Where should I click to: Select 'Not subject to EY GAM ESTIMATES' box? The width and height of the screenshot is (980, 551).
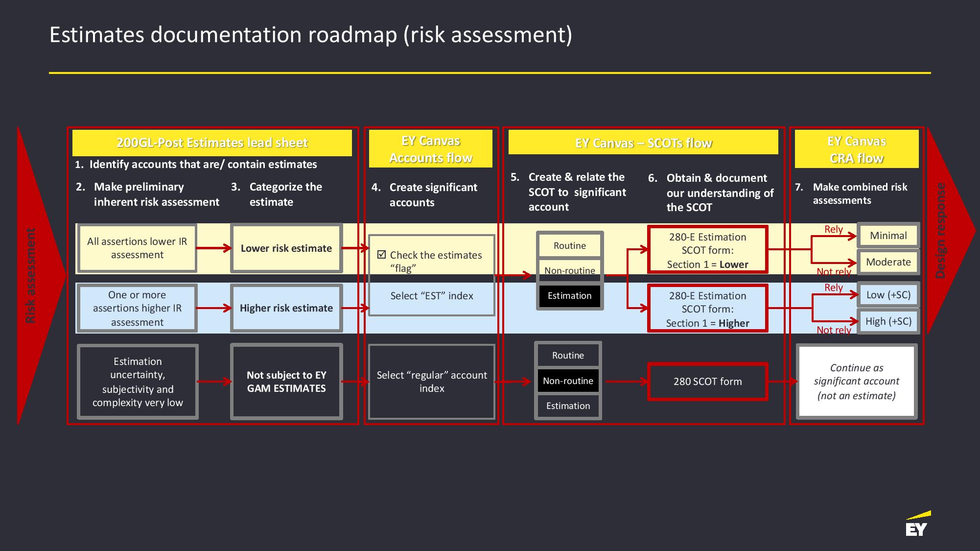pyautogui.click(x=286, y=382)
